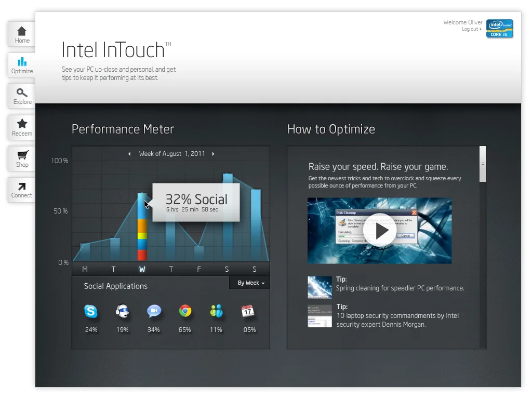
Task: Click the 65% usage value
Action: 184,330
